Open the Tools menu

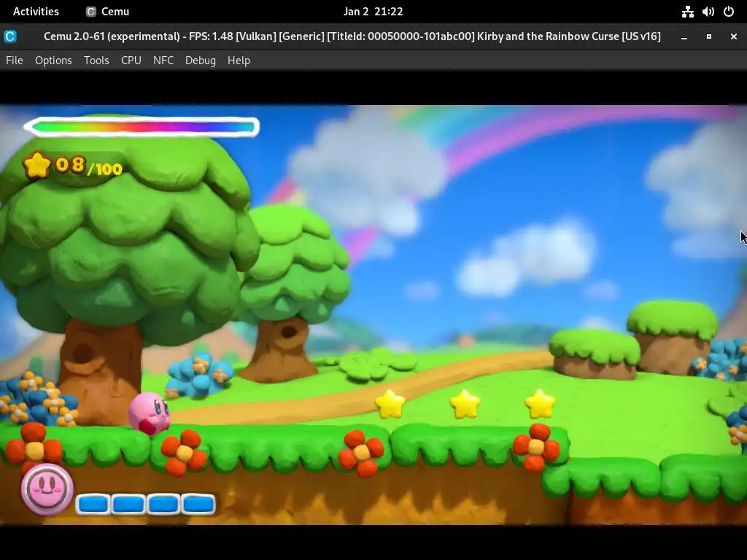tap(96, 61)
